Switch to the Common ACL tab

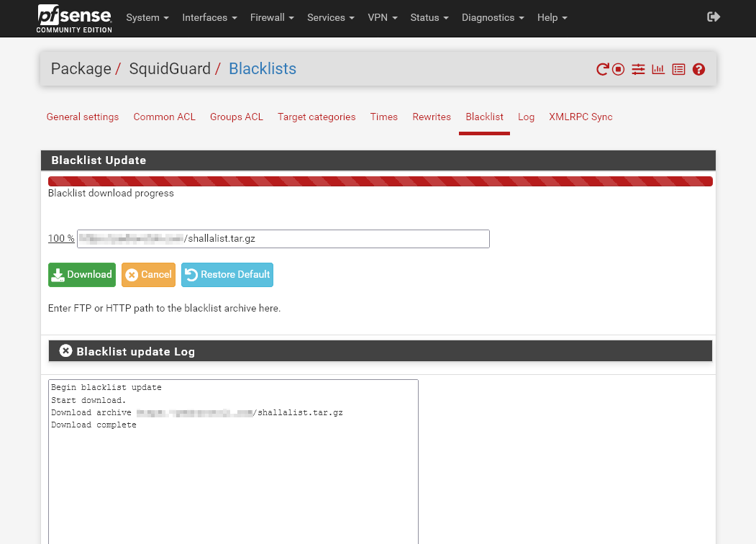[164, 117]
